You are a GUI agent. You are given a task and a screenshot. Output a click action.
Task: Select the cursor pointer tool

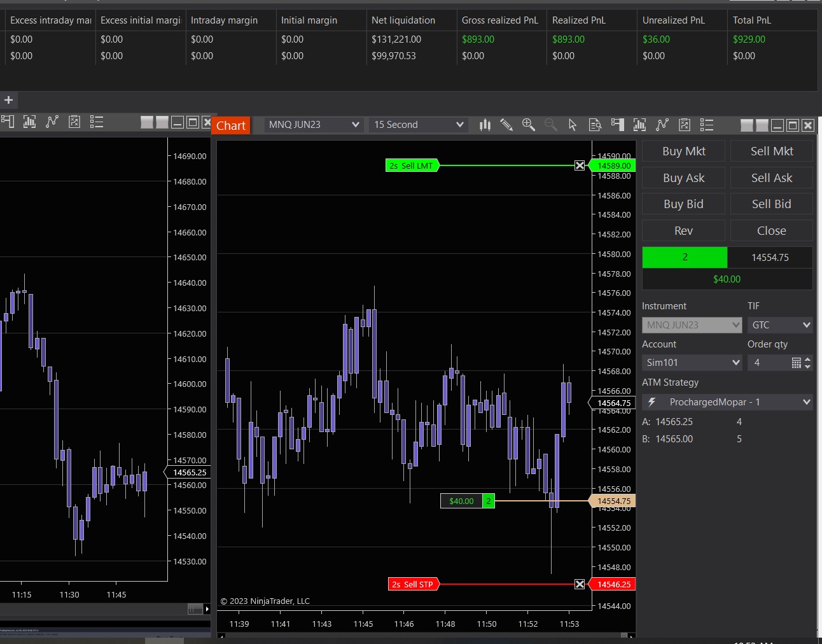[x=573, y=125]
